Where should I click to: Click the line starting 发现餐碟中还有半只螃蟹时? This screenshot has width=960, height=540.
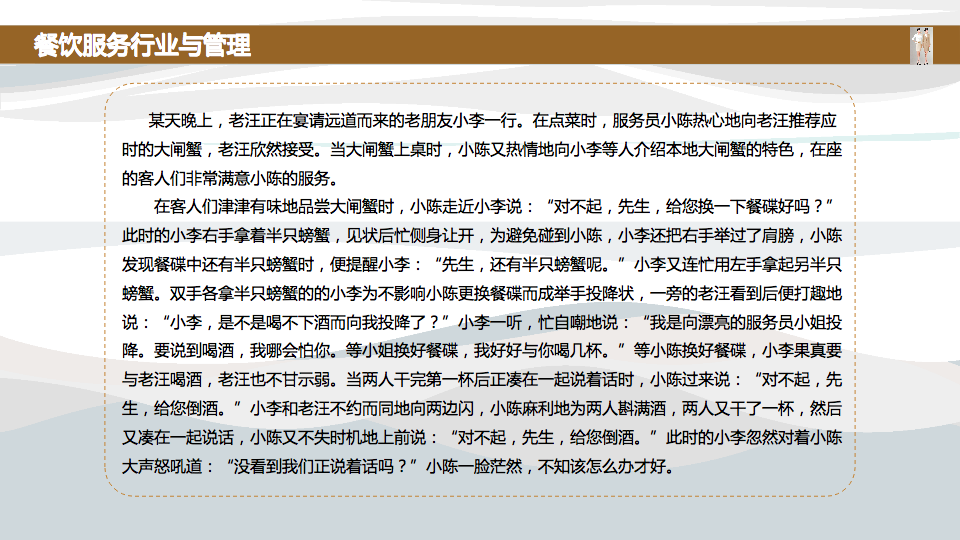(482, 264)
